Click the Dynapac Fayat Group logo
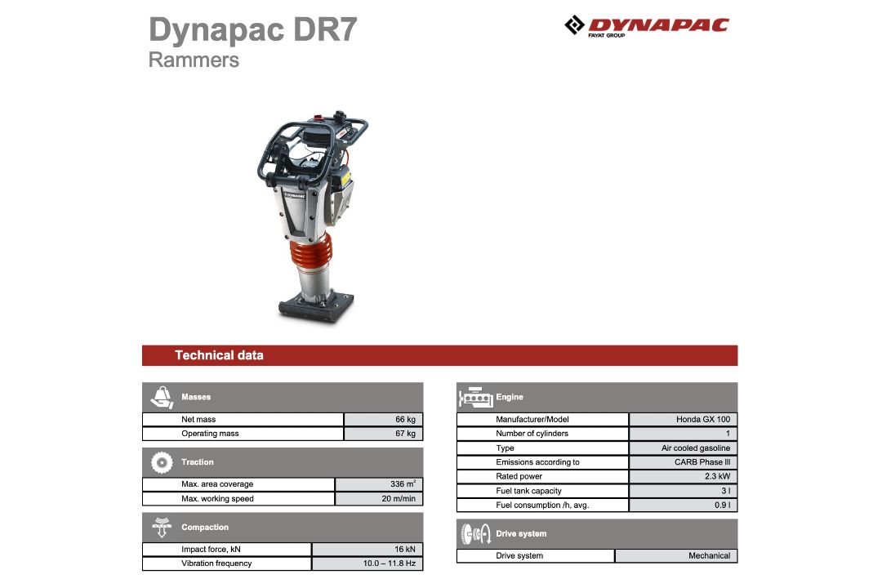 pos(646,26)
